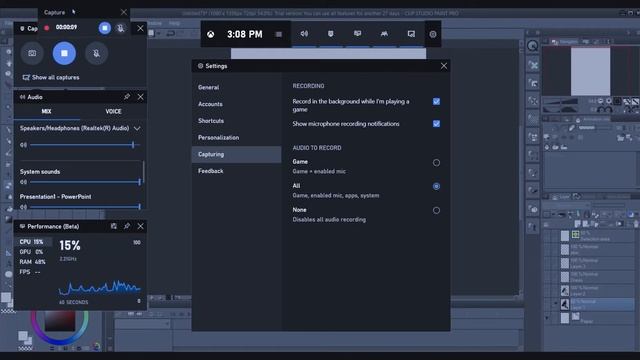Adjust the System sounds volume slider

(85, 182)
